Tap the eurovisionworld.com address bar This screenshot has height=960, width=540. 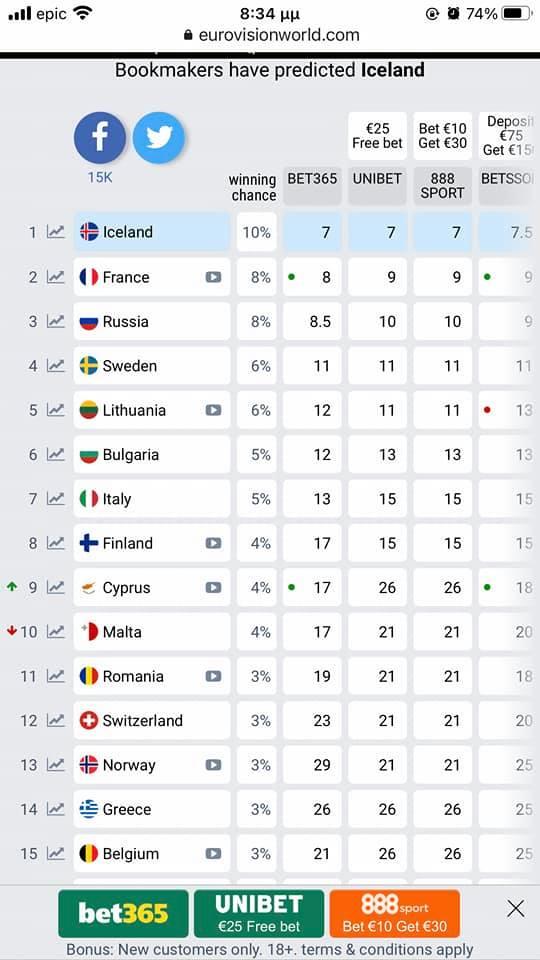270,35
